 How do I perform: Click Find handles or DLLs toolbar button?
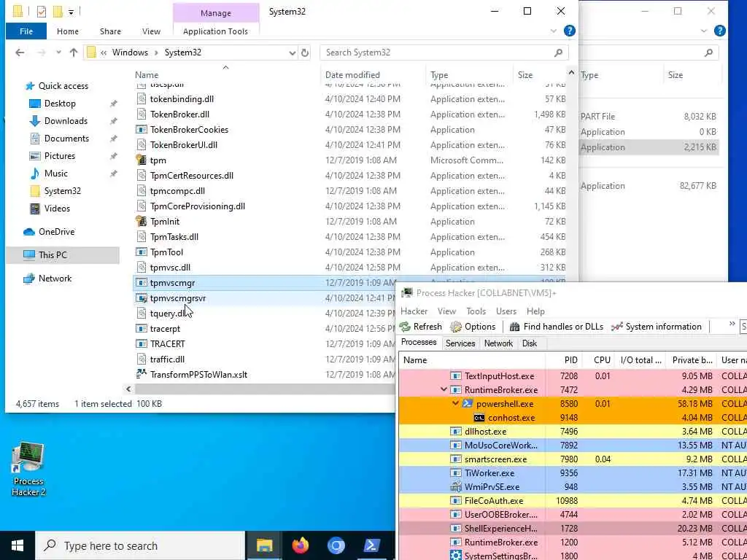click(556, 326)
